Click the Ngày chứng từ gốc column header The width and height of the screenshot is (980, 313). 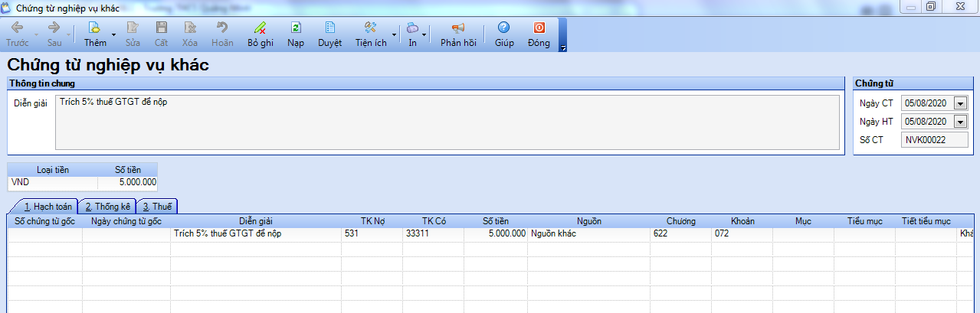[x=126, y=221]
